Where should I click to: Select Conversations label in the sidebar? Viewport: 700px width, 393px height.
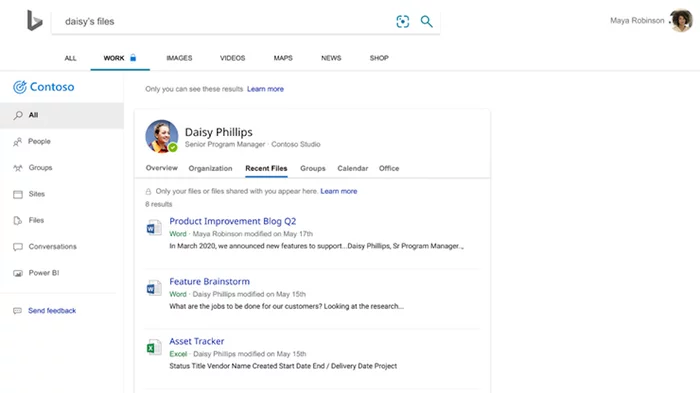pos(53,247)
